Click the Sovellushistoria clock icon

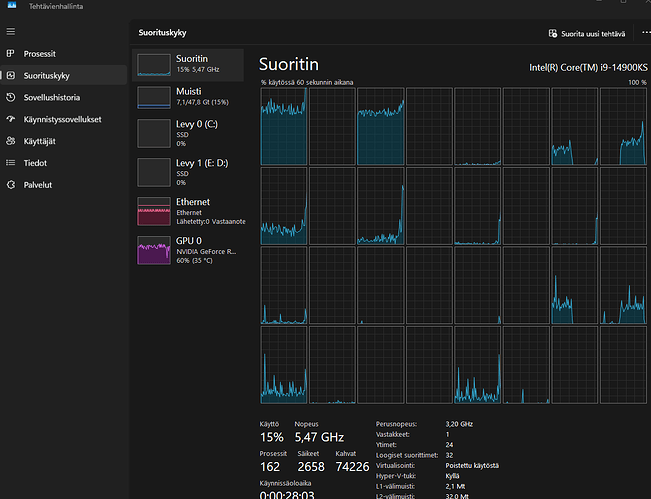(11, 98)
